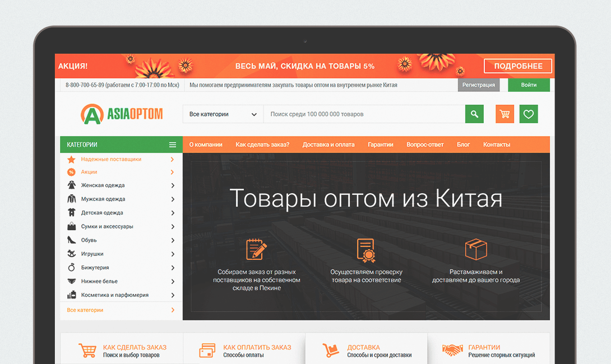The width and height of the screenshot is (611, 364).
Task: Expand the Мужская одежда chevron
Action: point(172,199)
